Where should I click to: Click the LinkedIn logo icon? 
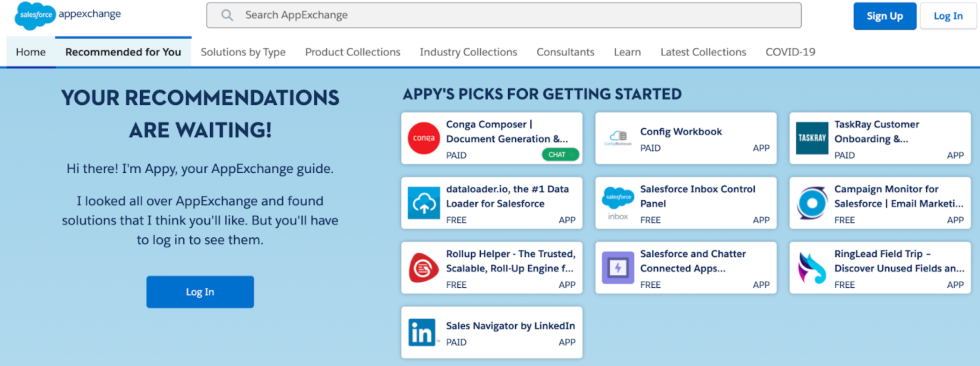(422, 332)
